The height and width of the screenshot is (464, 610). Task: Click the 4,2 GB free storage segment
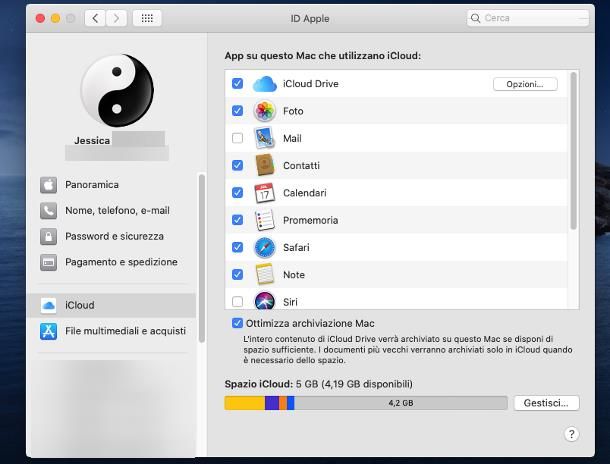(x=401, y=403)
